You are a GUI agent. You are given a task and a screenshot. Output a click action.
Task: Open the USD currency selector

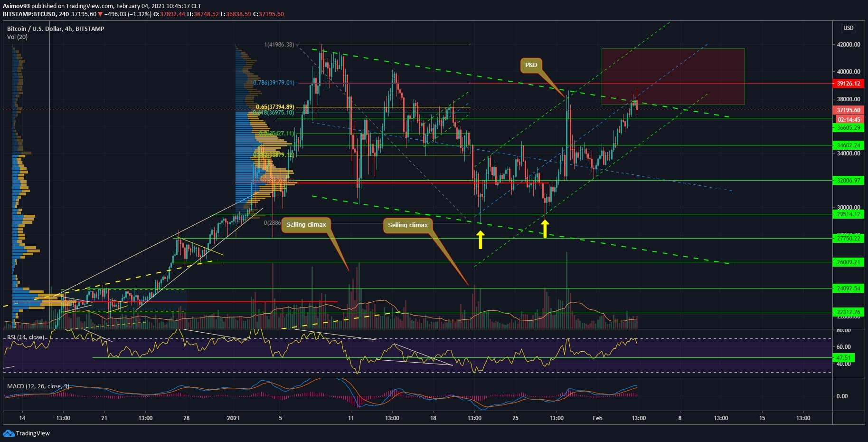tap(848, 28)
